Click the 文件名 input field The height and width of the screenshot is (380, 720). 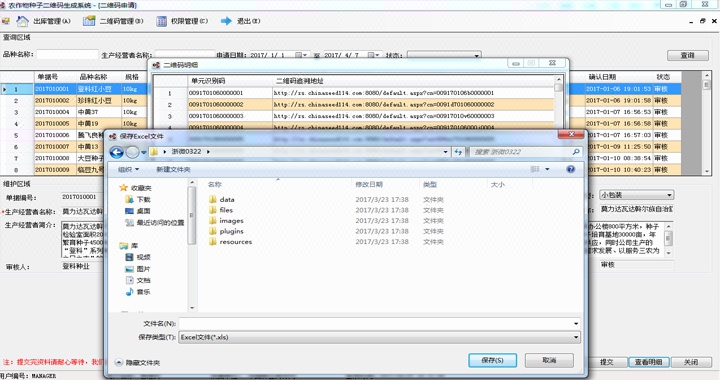[379, 324]
